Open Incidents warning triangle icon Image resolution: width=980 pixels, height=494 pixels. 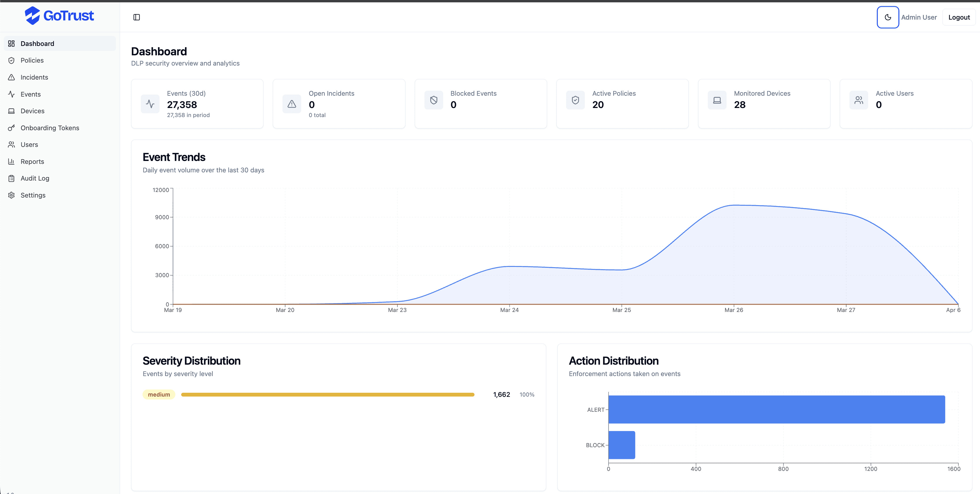point(11,77)
